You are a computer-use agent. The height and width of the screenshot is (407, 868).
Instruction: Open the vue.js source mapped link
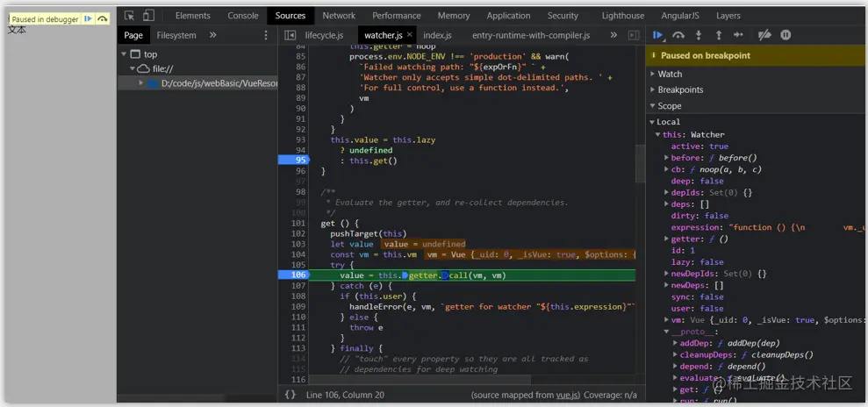point(567,395)
